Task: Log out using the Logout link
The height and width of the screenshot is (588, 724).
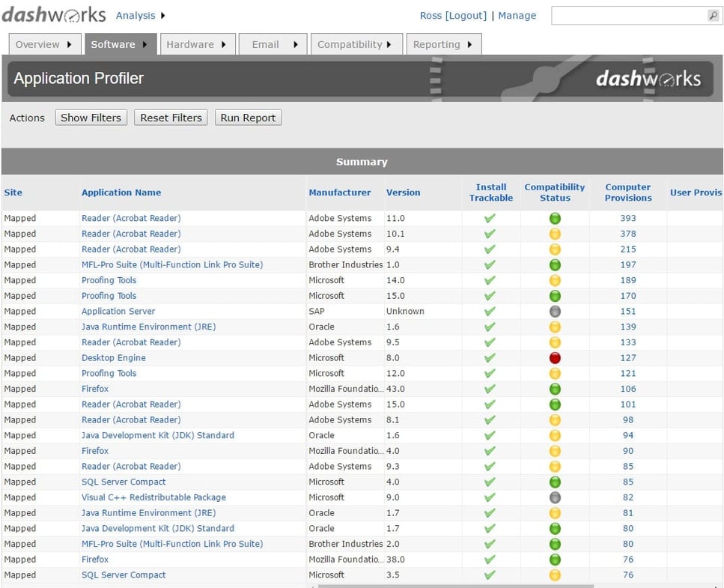Action: (466, 16)
